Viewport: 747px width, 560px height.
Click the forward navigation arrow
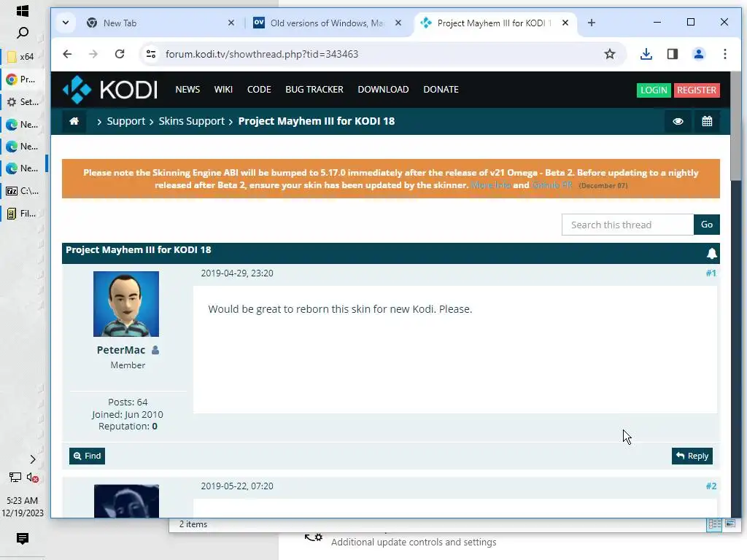(93, 54)
